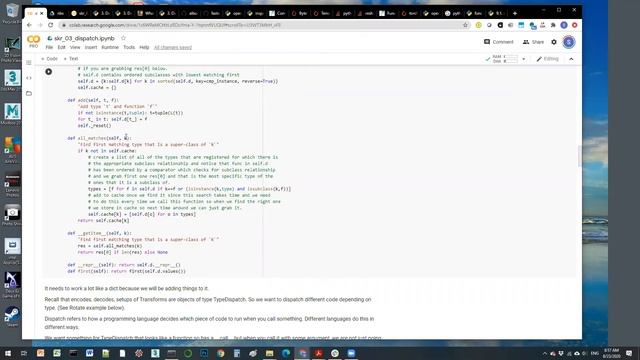Open the table of contents sidebar icon
The height and width of the screenshot is (360, 640).
click(x=29, y=63)
